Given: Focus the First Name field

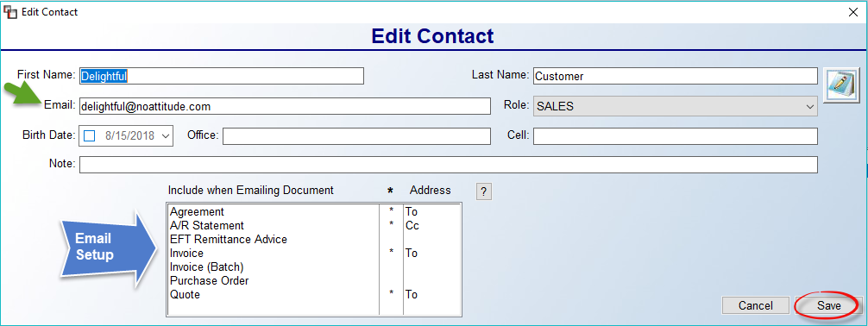Looking at the screenshot, I should click(222, 76).
